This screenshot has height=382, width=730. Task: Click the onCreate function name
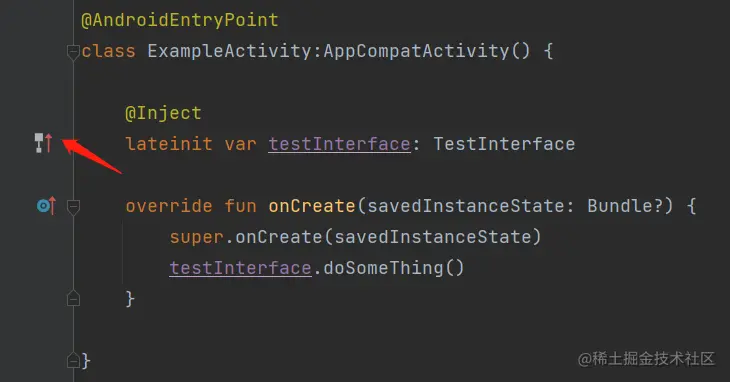312,206
